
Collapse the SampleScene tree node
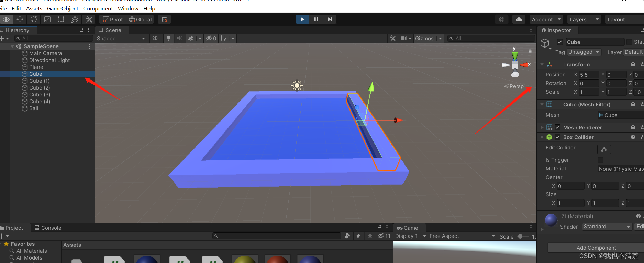point(12,46)
